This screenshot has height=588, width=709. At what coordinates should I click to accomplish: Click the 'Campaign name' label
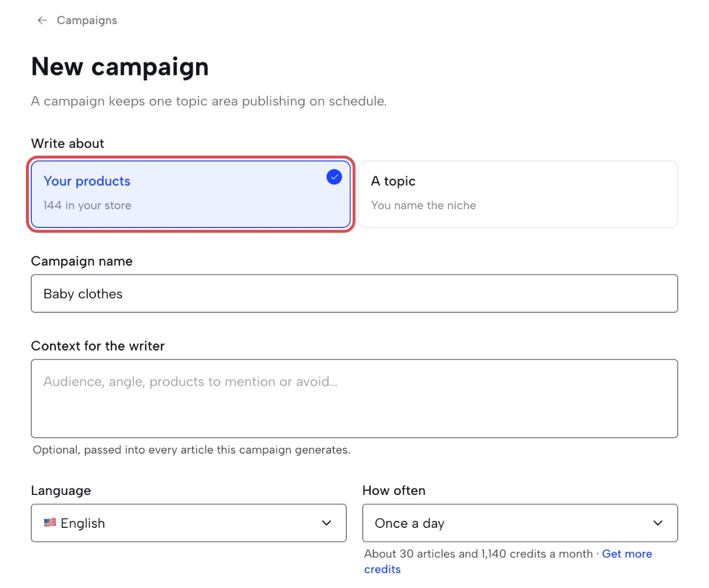pos(82,261)
